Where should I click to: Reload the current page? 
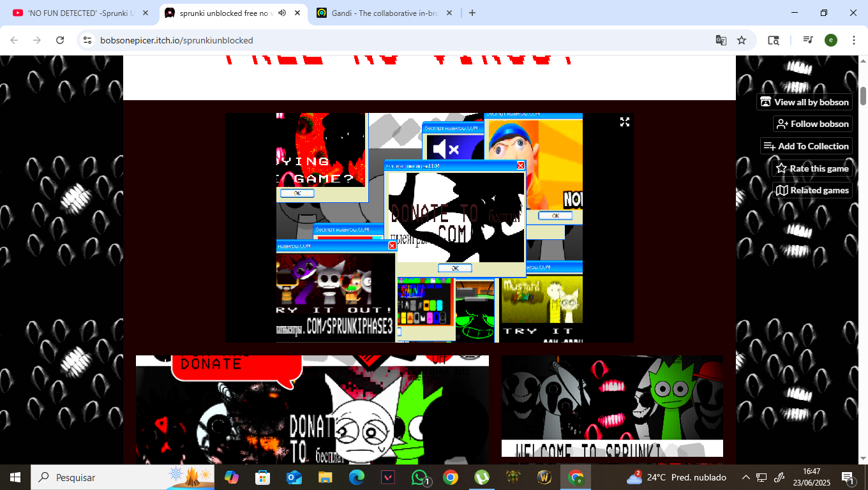pyautogui.click(x=60, y=40)
